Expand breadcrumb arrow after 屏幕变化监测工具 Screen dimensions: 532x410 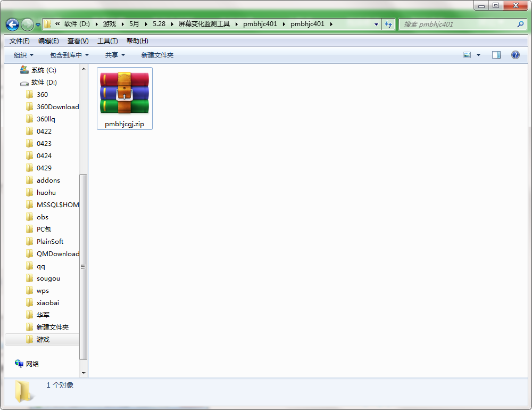(237, 24)
